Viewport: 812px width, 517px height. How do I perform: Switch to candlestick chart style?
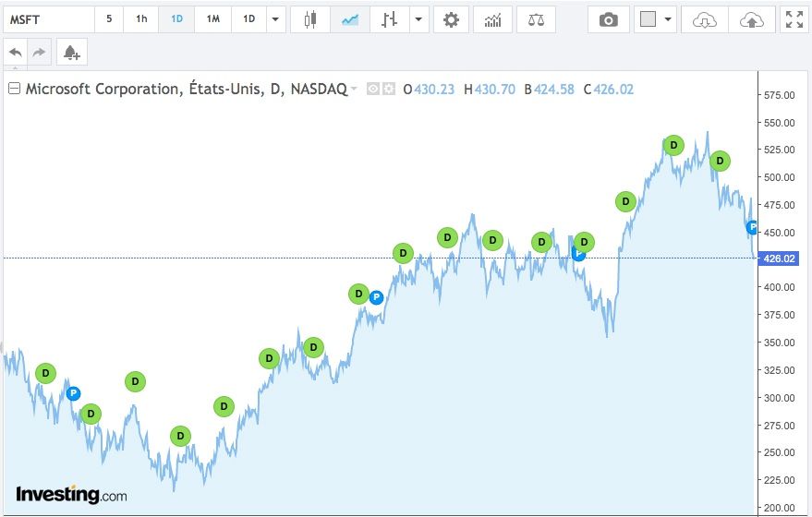click(310, 19)
